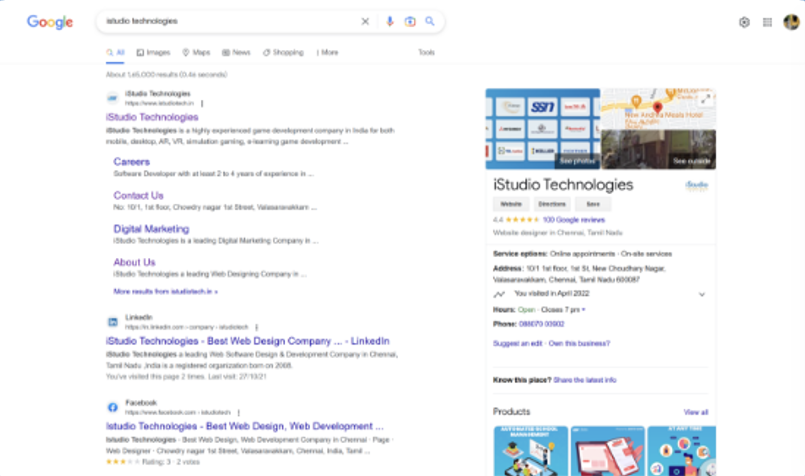Click the LinkedIn result favicon
This screenshot has height=476, width=805.
[x=112, y=322]
